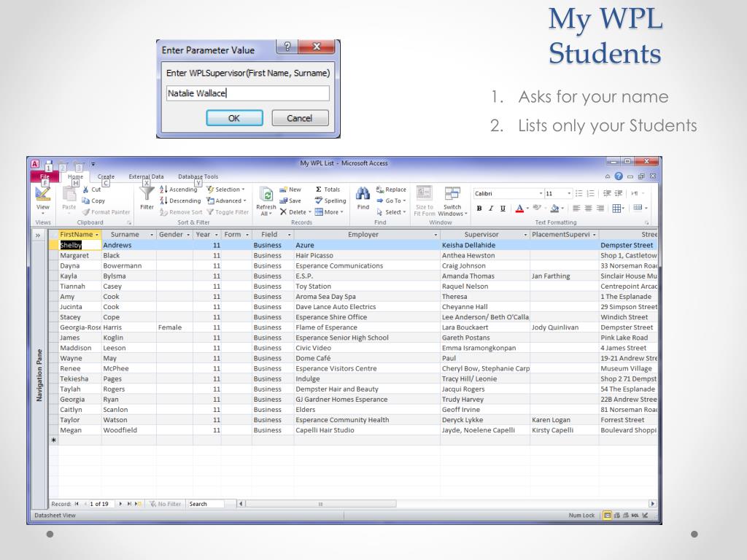
Task: Click Cancel in Enter Parameter Value dialog
Action: [300, 118]
